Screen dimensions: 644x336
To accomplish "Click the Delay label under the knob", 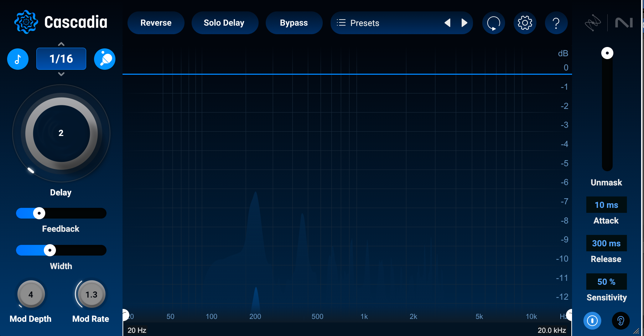I will pos(61,193).
